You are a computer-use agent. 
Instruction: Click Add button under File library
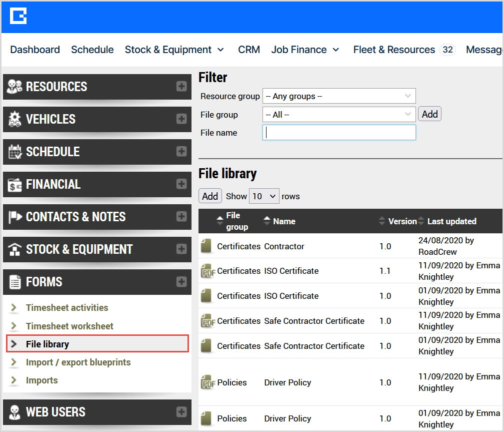tap(210, 196)
